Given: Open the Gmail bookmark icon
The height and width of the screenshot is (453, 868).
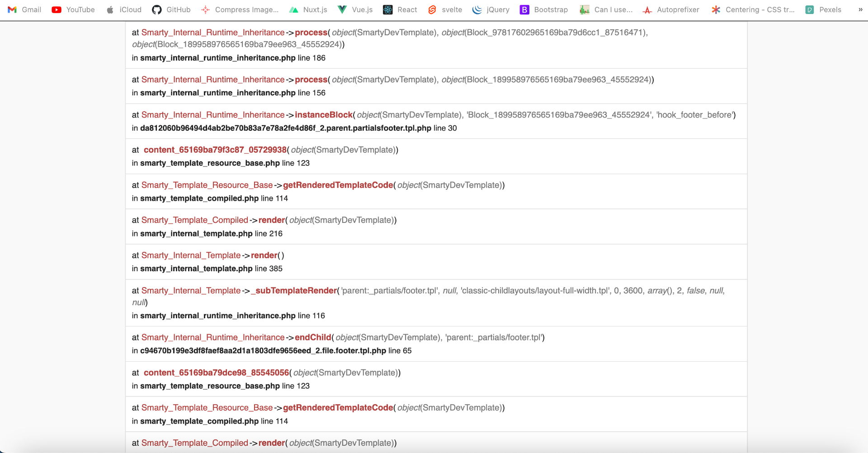Looking at the screenshot, I should 12,9.
